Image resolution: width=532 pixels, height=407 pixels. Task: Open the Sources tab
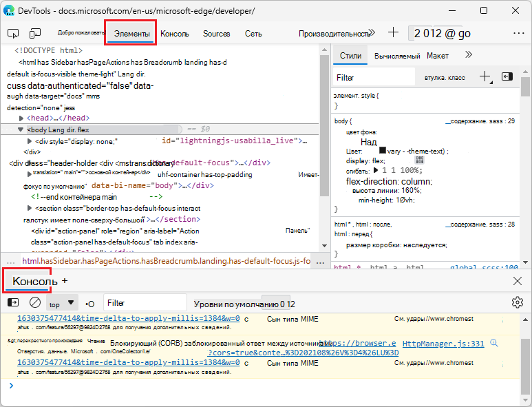(217, 34)
